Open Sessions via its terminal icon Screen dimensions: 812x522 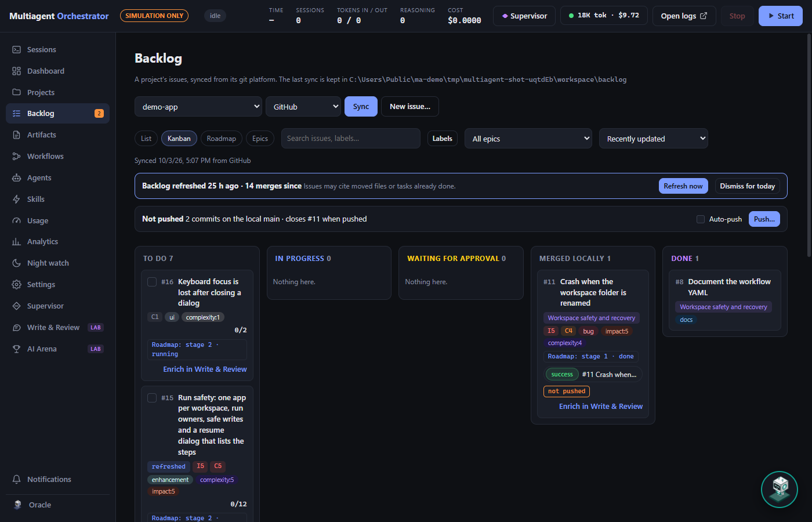16,50
